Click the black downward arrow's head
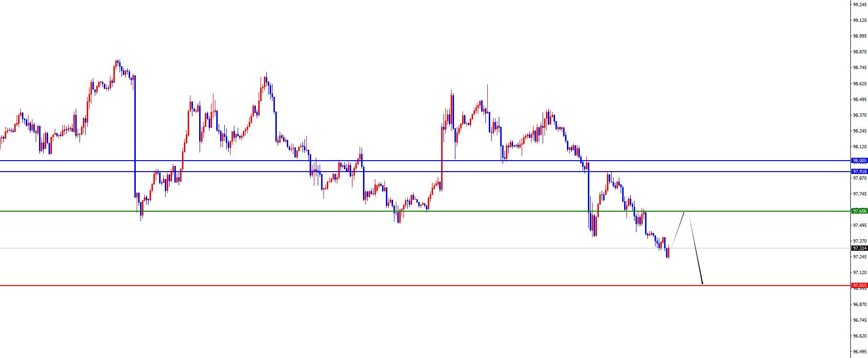The width and height of the screenshot is (868, 358). coord(702,283)
